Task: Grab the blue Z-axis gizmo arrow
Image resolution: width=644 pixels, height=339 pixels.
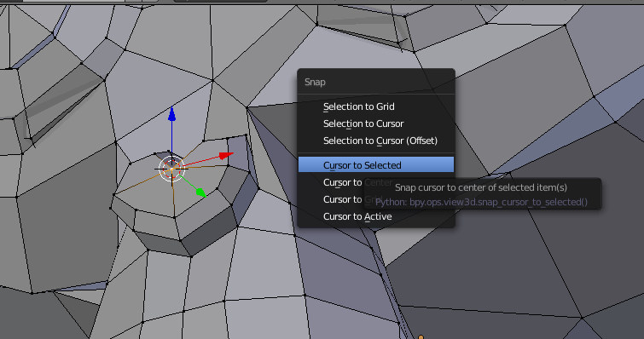Action: (172, 113)
